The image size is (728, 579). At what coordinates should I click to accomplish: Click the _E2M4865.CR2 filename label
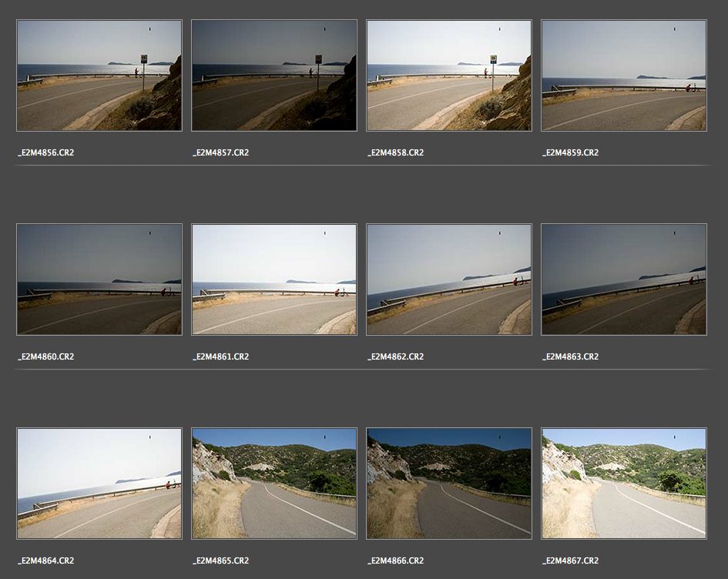221,561
